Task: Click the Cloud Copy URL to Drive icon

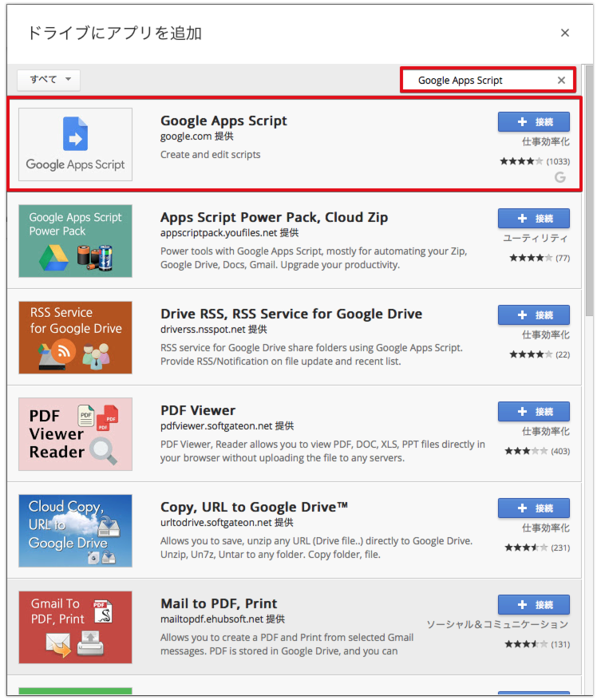Action: click(76, 531)
